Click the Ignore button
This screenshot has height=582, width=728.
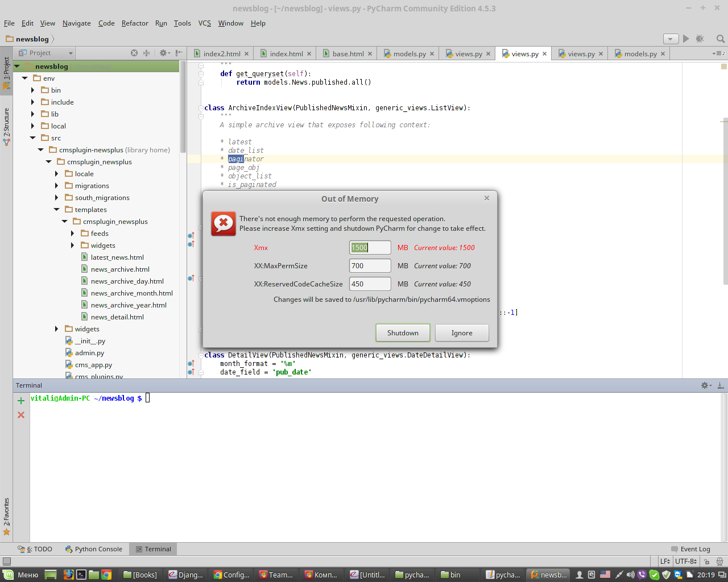(x=462, y=333)
